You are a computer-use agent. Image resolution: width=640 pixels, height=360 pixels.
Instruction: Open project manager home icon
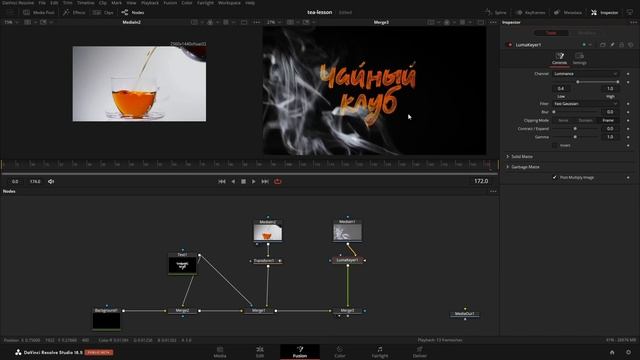612,352
